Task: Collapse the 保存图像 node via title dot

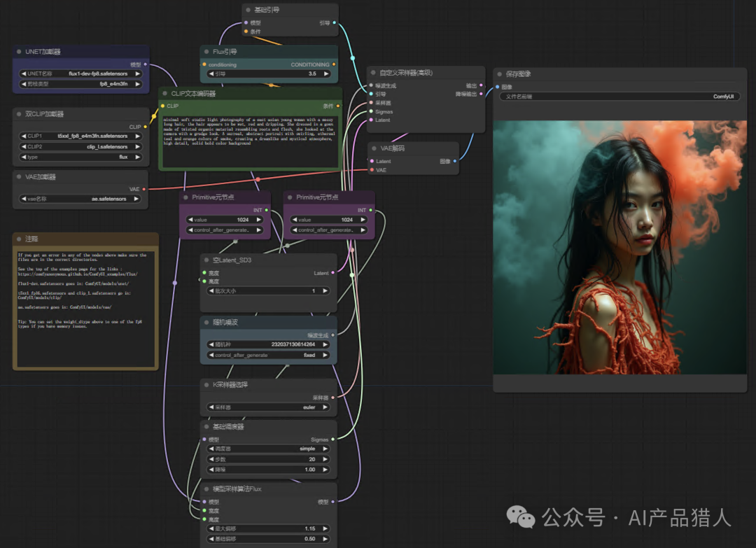Action: click(x=500, y=74)
